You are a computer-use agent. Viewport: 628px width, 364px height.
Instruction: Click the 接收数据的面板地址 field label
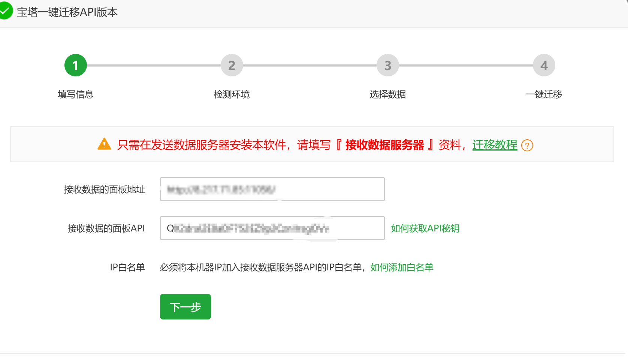pyautogui.click(x=105, y=189)
